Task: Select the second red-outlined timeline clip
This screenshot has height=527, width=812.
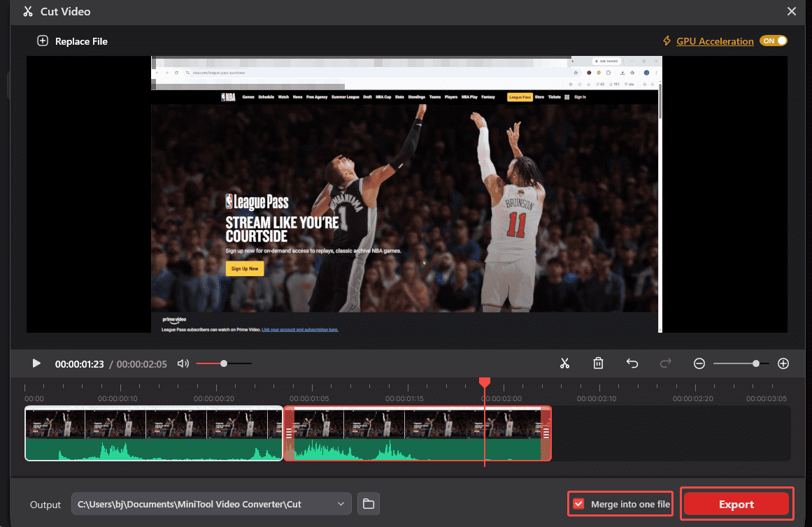Action: [x=418, y=433]
